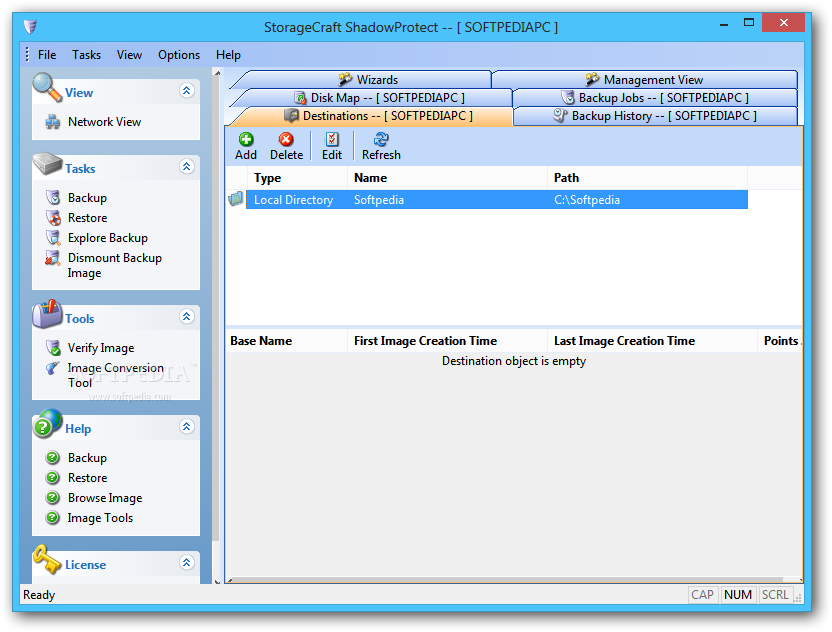Click the sidebar scroll-down arrow
Viewport: 832px width, 632px height.
(216, 582)
